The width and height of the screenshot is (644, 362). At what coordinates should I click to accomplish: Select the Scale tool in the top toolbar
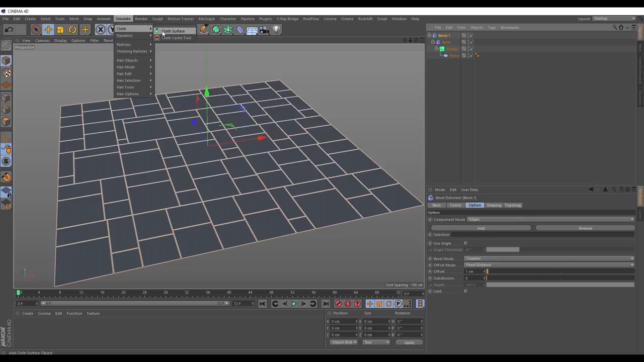coord(60,30)
